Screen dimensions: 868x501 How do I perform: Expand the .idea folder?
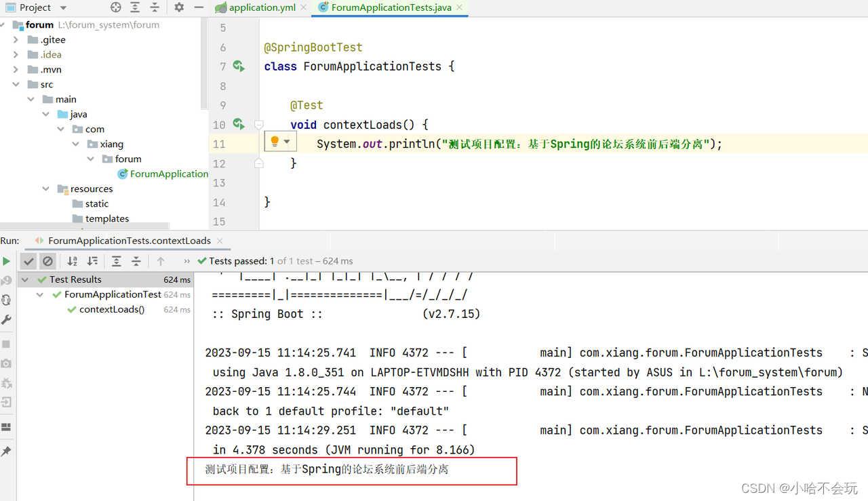pyautogui.click(x=16, y=54)
